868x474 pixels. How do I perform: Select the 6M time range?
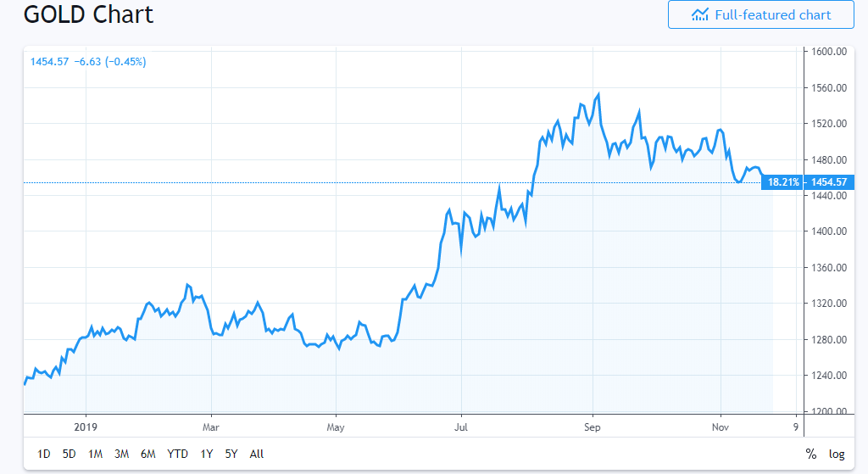(x=147, y=454)
